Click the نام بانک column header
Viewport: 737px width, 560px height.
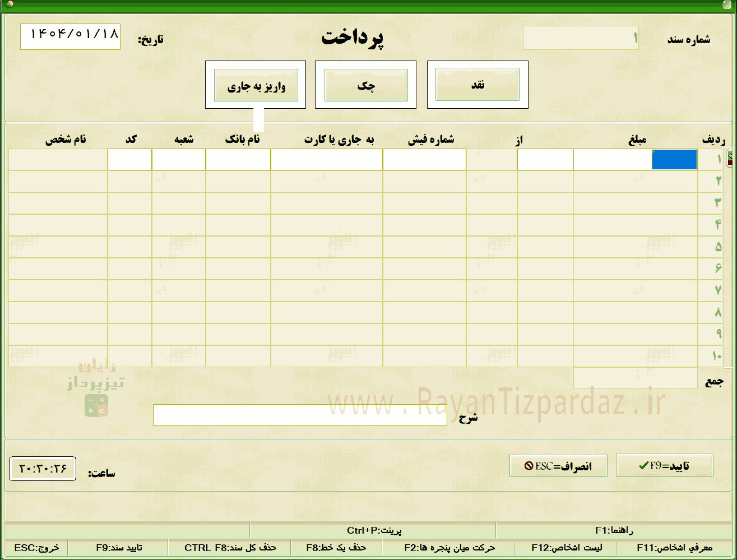(x=242, y=140)
